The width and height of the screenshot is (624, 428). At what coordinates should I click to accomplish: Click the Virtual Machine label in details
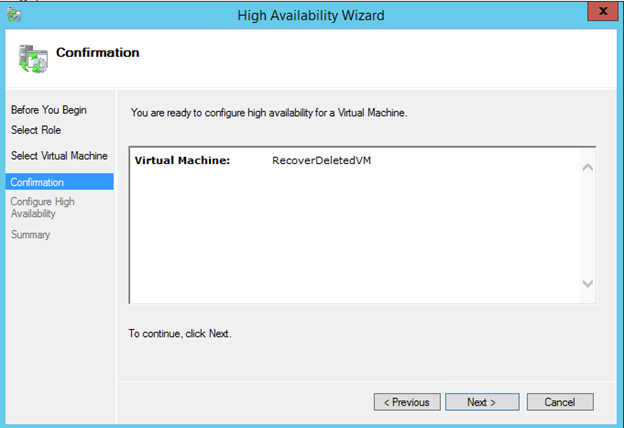pyautogui.click(x=182, y=160)
